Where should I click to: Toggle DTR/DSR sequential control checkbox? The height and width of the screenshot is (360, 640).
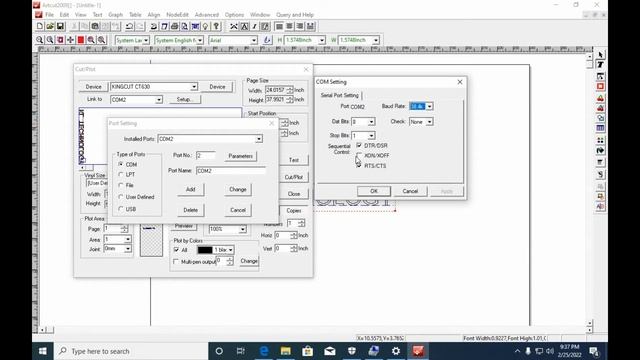coord(359,145)
